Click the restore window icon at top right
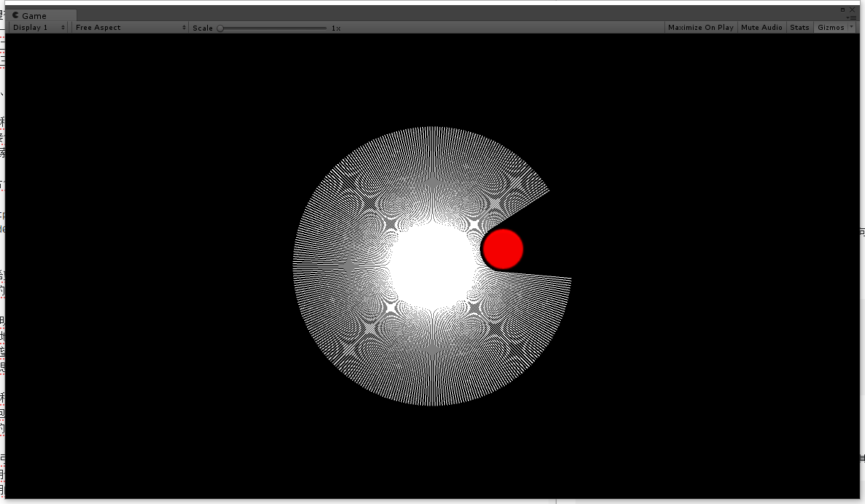 pyautogui.click(x=842, y=9)
